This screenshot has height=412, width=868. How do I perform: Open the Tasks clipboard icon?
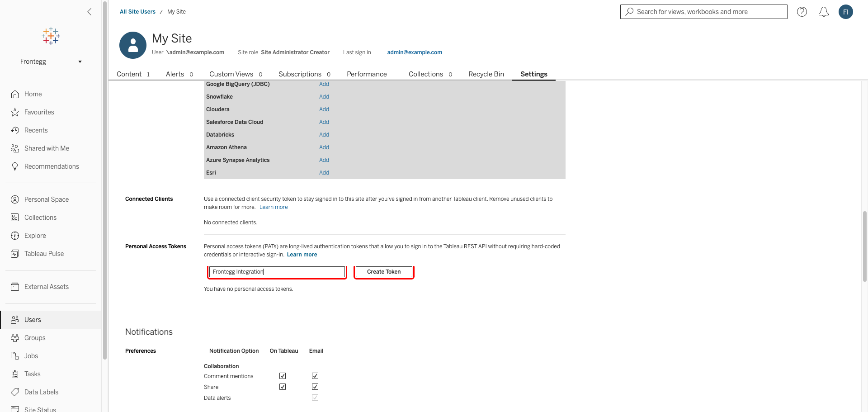15,374
